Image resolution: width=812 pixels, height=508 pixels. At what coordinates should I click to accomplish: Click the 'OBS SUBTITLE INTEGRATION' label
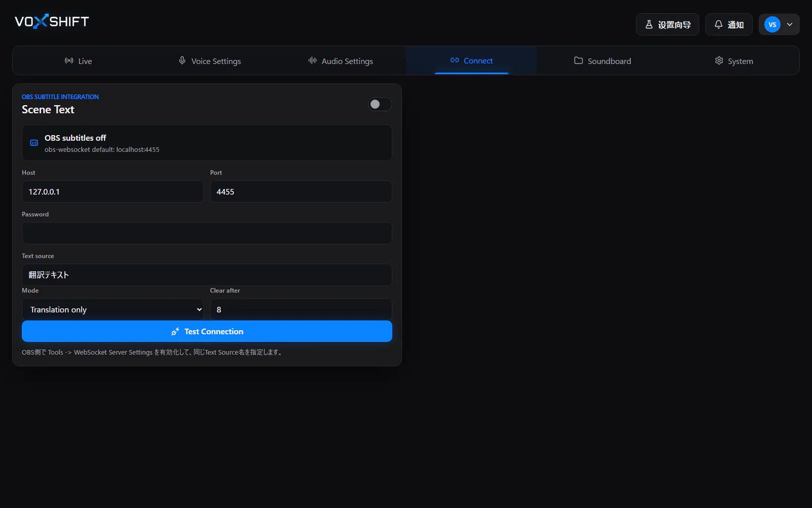click(x=60, y=97)
